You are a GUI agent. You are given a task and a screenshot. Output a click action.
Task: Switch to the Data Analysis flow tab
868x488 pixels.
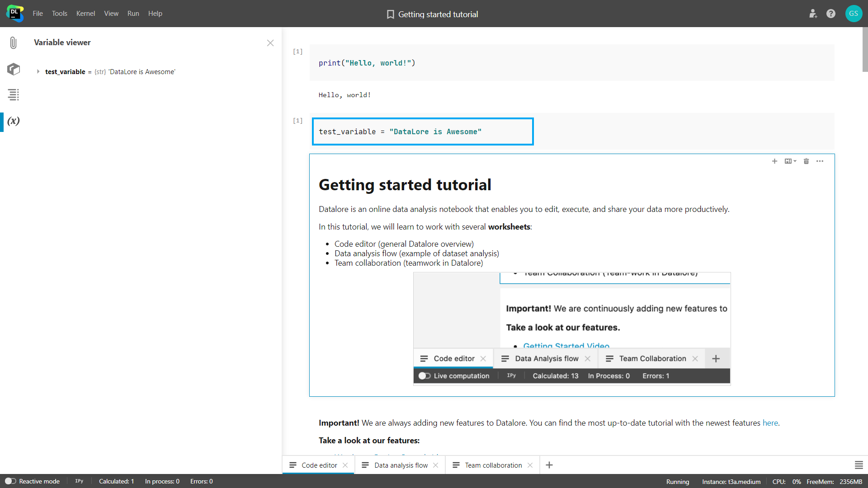pyautogui.click(x=400, y=465)
